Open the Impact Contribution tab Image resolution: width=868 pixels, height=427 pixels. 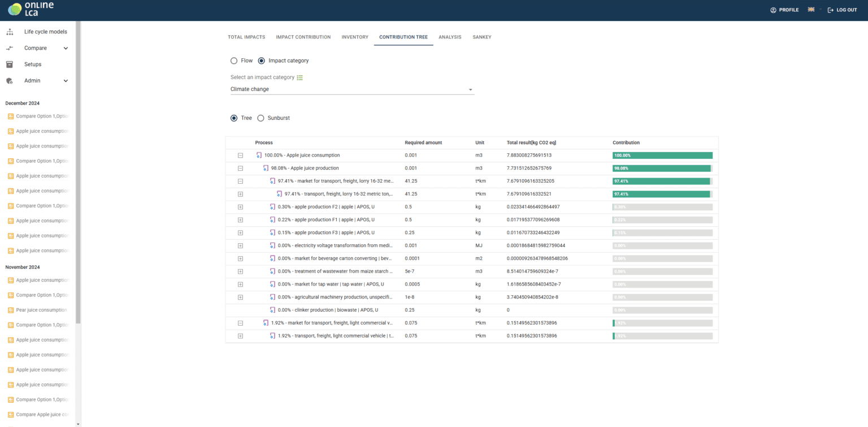tap(303, 37)
